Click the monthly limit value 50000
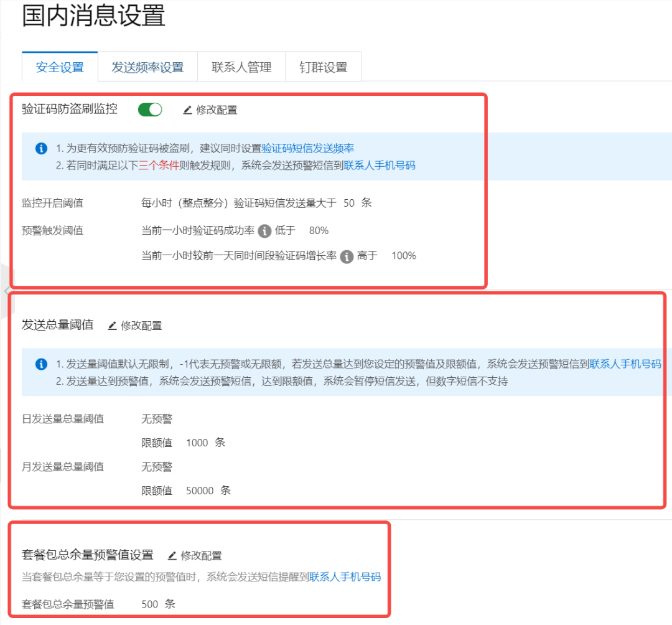The width and height of the screenshot is (672, 625). (200, 491)
